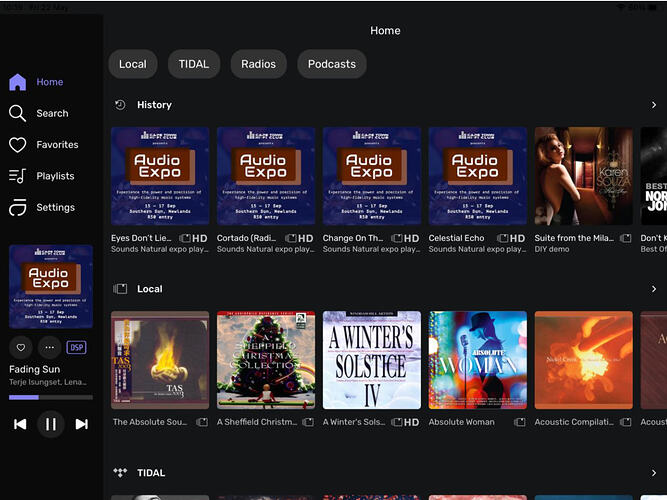This screenshot has width=667, height=500.
Task: Click HD badge beside Cortado (Radio)
Action: [305, 238]
